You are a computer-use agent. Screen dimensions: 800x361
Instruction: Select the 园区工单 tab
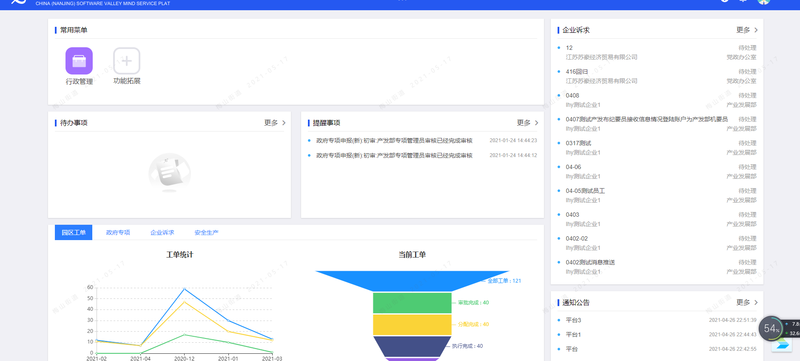(x=73, y=233)
